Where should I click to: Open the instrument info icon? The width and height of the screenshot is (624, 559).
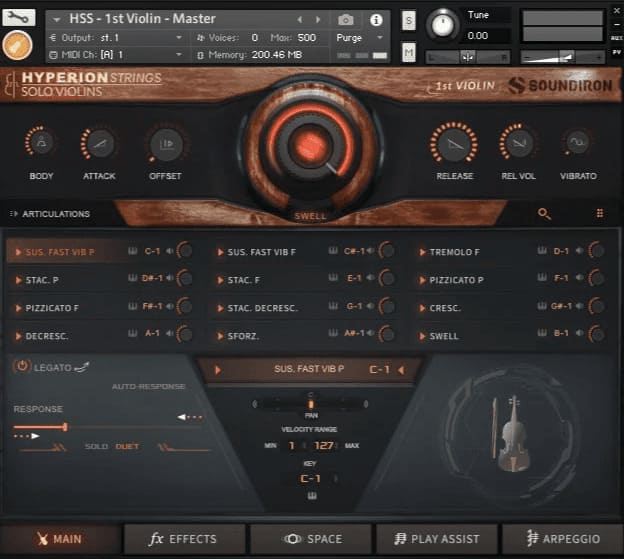click(376, 19)
